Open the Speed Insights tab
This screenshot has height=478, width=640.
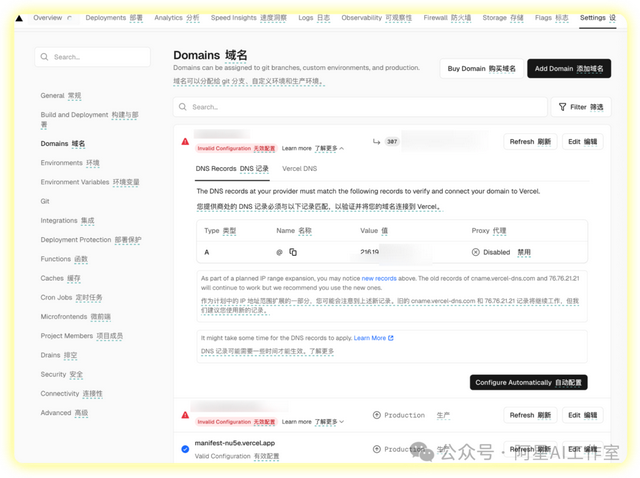(x=249, y=18)
